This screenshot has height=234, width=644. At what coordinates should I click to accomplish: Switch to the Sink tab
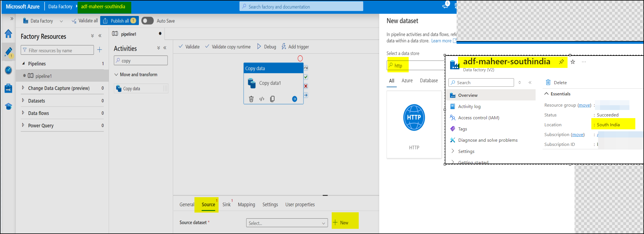227,205
